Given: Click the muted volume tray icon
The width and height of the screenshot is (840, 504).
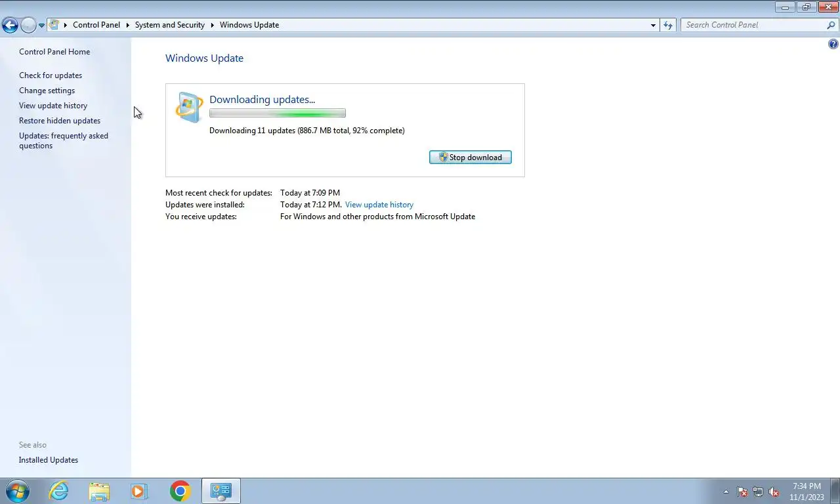Looking at the screenshot, I should (x=774, y=492).
